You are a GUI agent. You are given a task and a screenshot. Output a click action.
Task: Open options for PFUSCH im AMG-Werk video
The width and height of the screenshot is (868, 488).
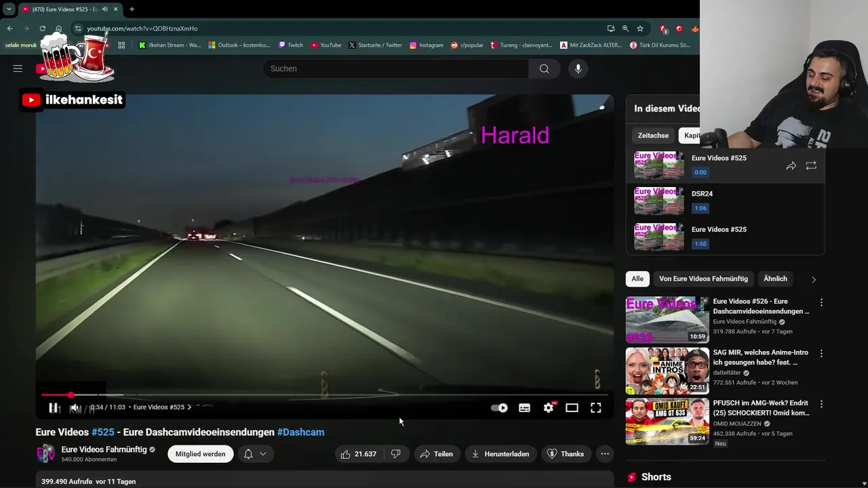[821, 404]
